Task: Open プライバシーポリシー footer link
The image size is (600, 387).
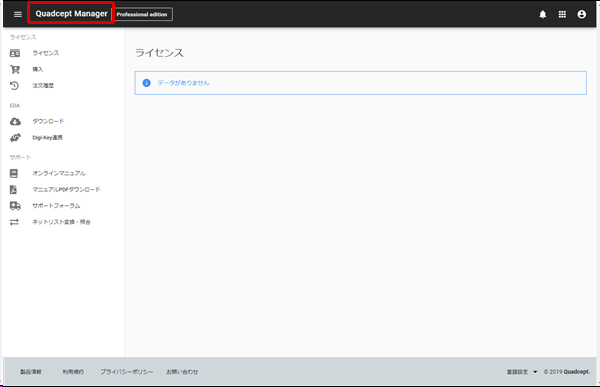Action: pos(127,372)
